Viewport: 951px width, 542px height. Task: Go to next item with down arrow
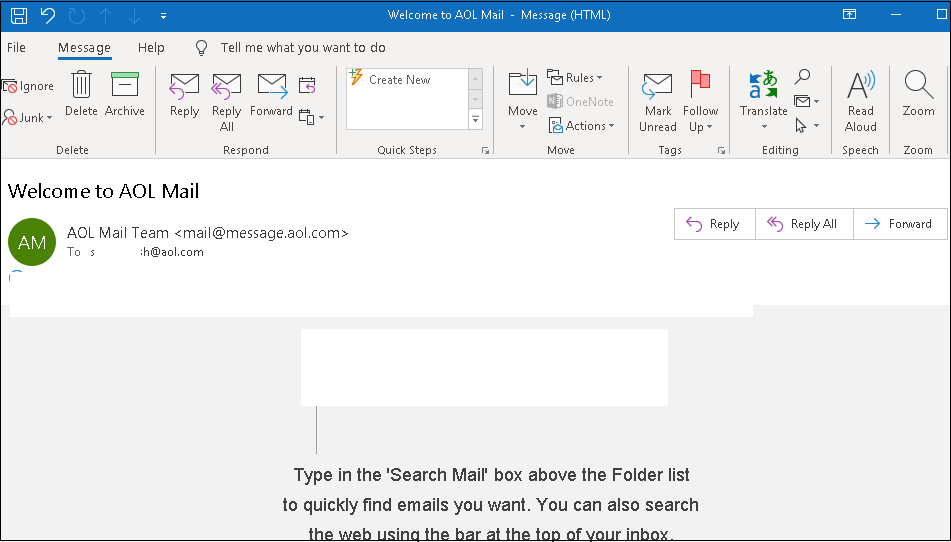(134, 16)
